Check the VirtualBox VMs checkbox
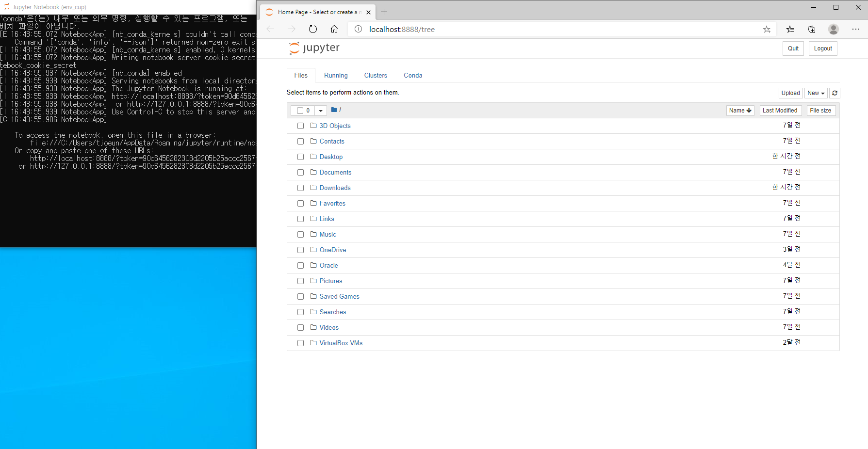 [300, 343]
